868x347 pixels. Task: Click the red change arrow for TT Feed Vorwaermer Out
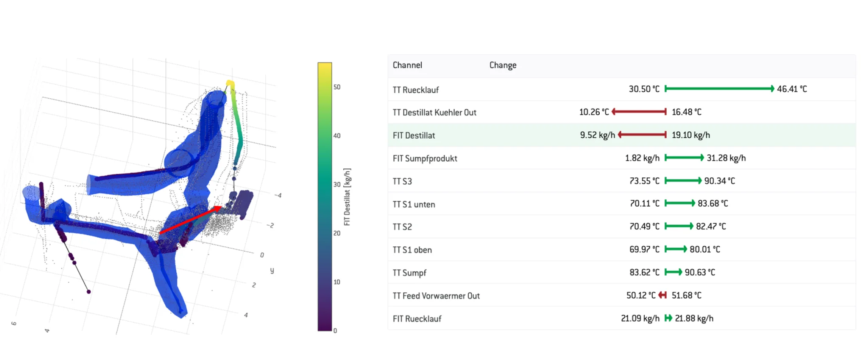pos(662,295)
